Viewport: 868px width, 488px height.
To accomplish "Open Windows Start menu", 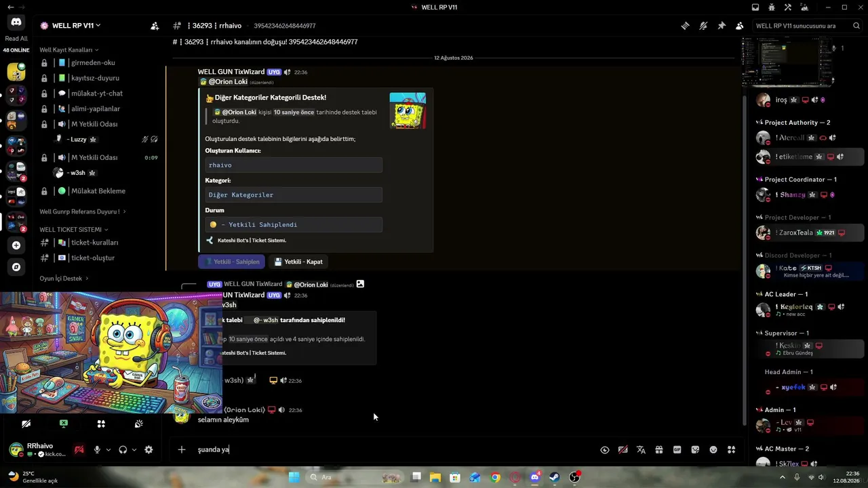I will pyautogui.click(x=294, y=477).
